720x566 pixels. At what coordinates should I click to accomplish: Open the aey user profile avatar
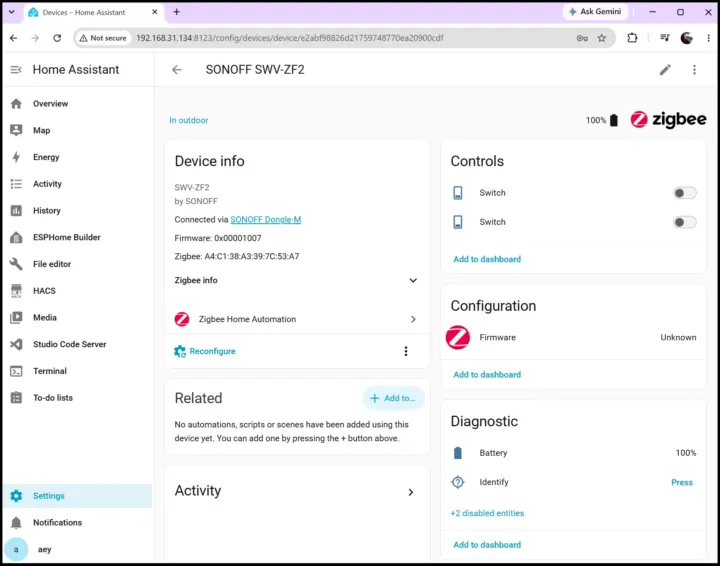[x=16, y=549]
